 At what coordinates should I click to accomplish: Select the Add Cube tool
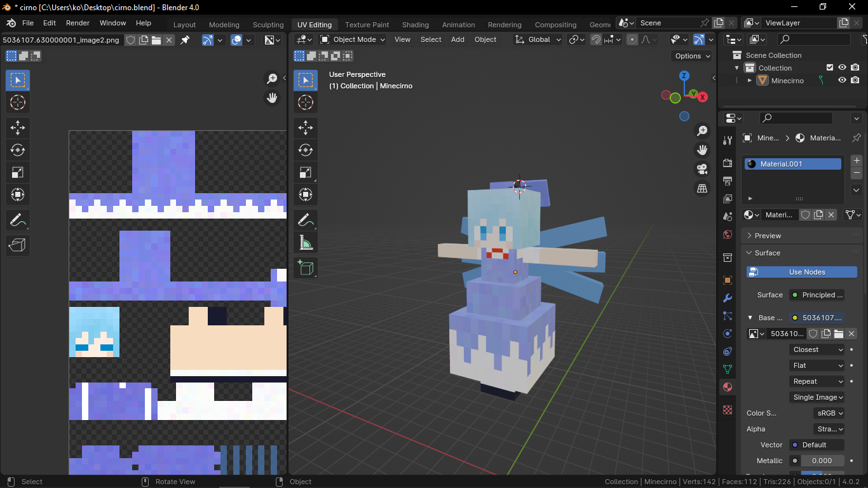coord(306,268)
